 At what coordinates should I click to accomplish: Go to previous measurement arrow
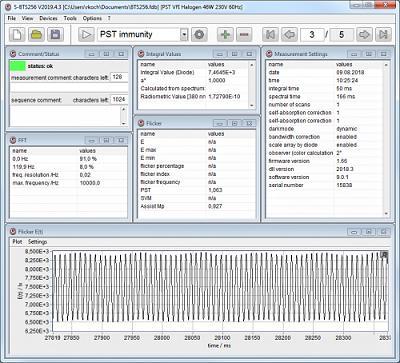click(x=289, y=34)
